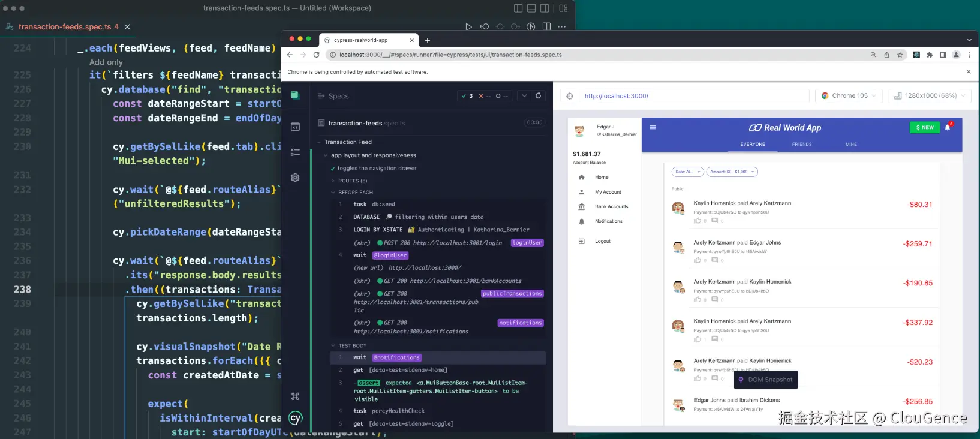The image size is (980, 439).
Task: Open Chrome side panel icon
Action: click(x=943, y=55)
